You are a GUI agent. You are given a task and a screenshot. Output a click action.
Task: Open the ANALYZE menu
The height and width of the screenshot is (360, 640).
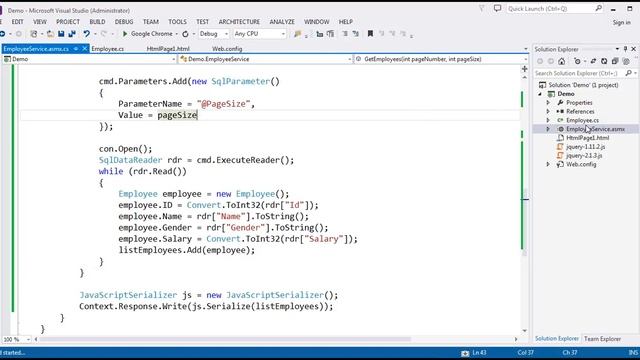282,22
